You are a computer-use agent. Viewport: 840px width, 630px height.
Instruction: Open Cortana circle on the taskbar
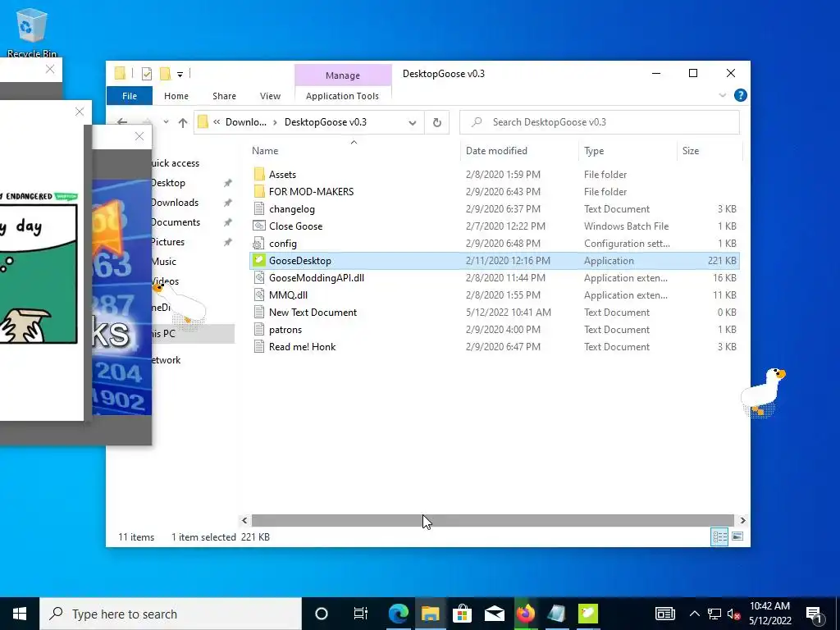point(322,614)
